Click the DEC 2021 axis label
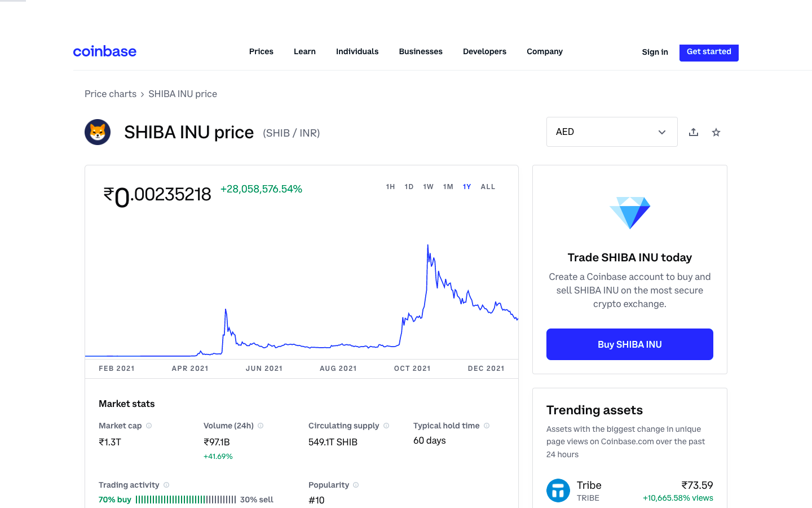The image size is (812, 508). (x=486, y=369)
